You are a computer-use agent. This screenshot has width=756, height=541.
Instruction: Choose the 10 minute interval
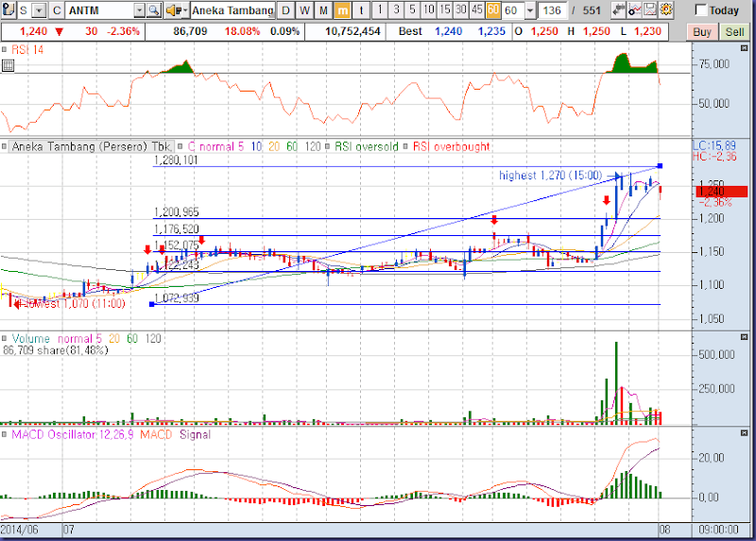click(429, 9)
